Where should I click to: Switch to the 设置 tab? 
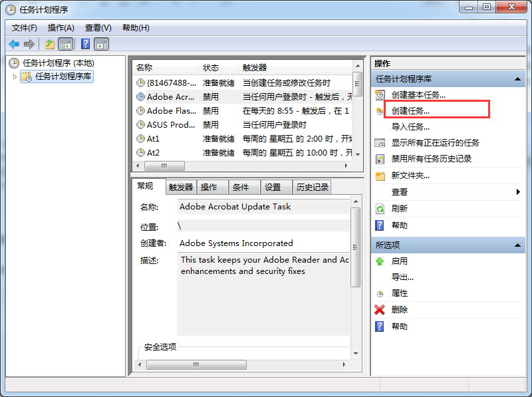point(276,188)
